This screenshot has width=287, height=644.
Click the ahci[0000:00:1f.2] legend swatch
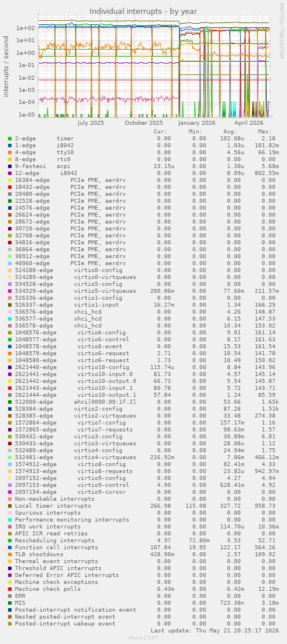(10, 402)
